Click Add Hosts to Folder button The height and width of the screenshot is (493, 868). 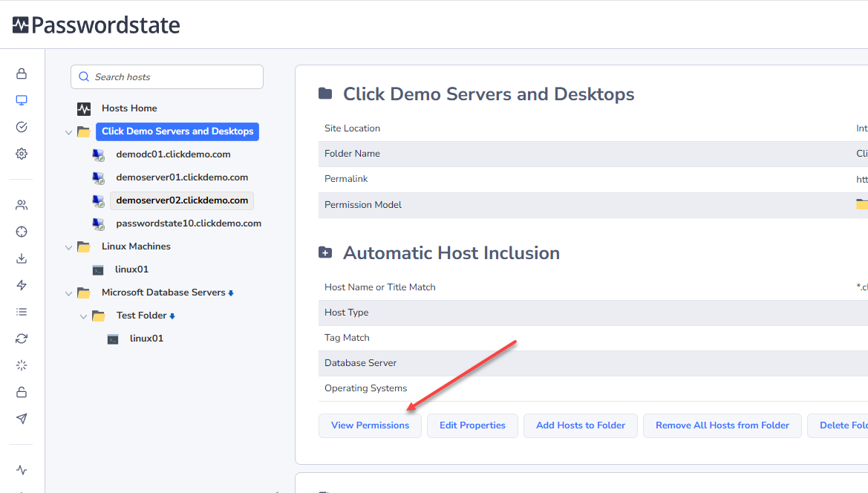(581, 425)
